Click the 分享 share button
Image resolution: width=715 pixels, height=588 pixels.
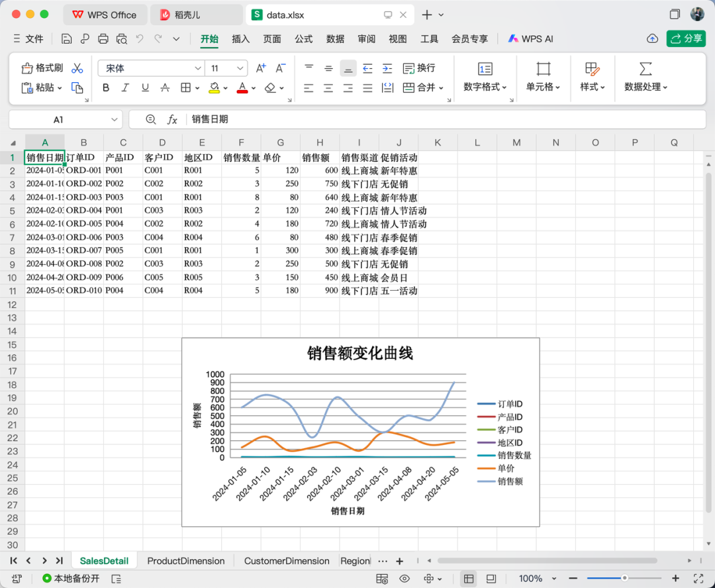point(685,38)
